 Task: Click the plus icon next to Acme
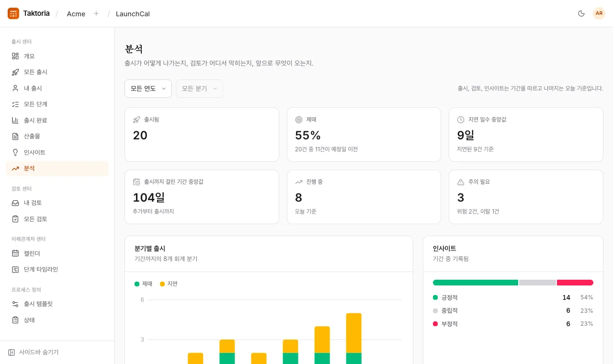96,13
